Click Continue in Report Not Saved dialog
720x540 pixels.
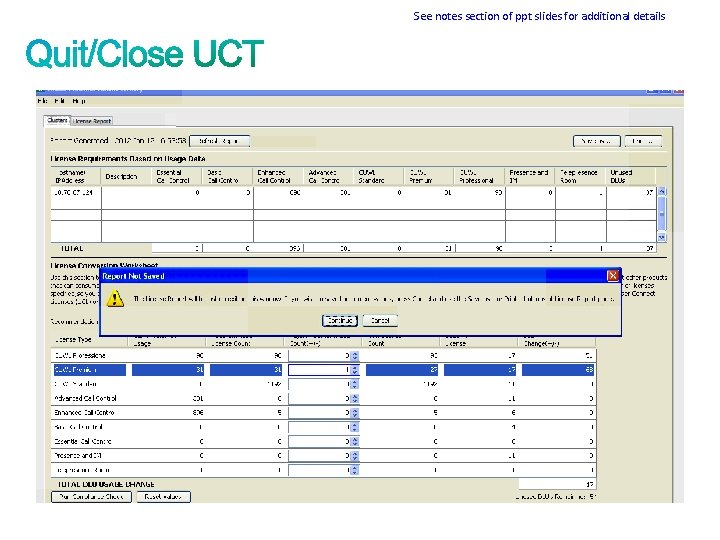[340, 321]
